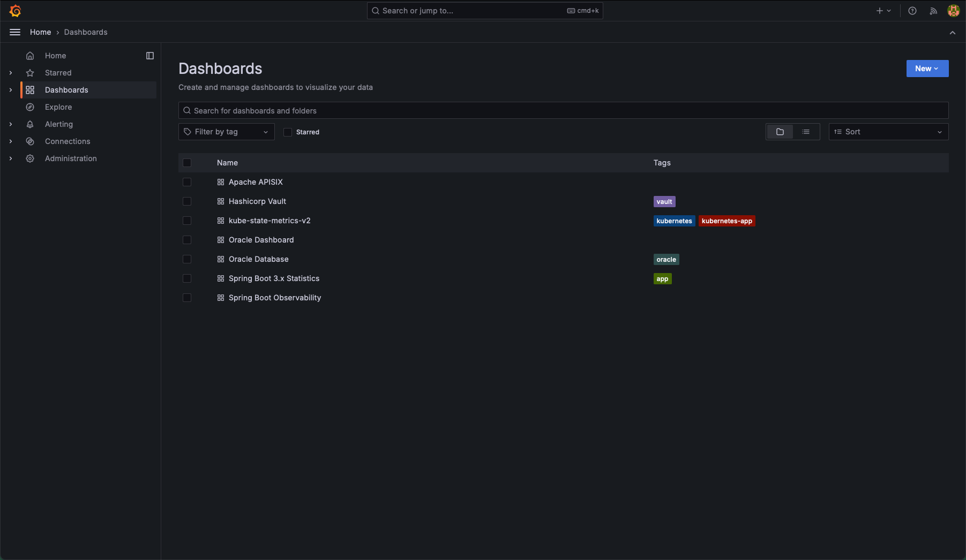
Task: Open the user profile avatar
Action: [953, 11]
